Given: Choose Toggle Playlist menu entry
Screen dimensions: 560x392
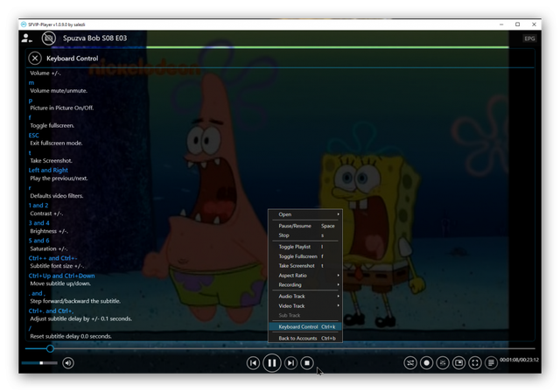Looking at the screenshot, I should tap(305, 247).
